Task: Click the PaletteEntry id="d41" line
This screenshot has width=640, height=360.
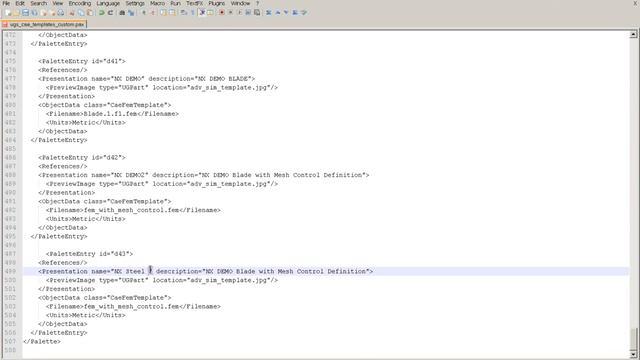Action: click(82, 61)
